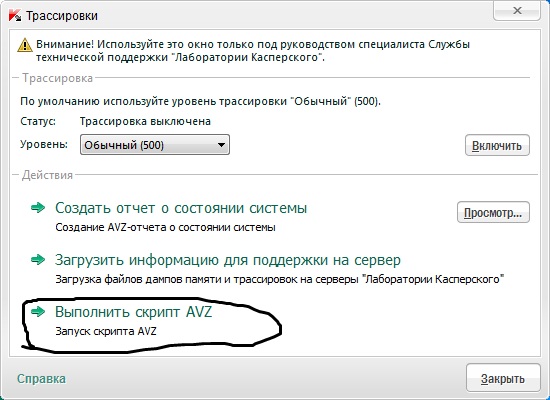This screenshot has height=400, width=550.
Task: Click the Трассировка group heading
Action: click(x=58, y=78)
